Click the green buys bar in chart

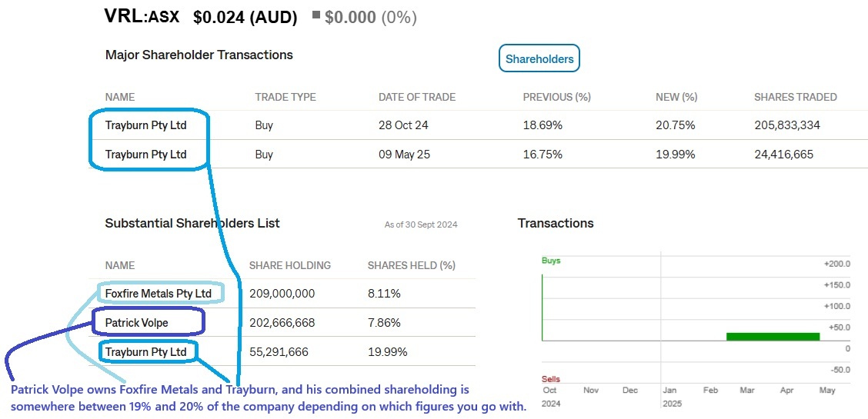pos(773,336)
